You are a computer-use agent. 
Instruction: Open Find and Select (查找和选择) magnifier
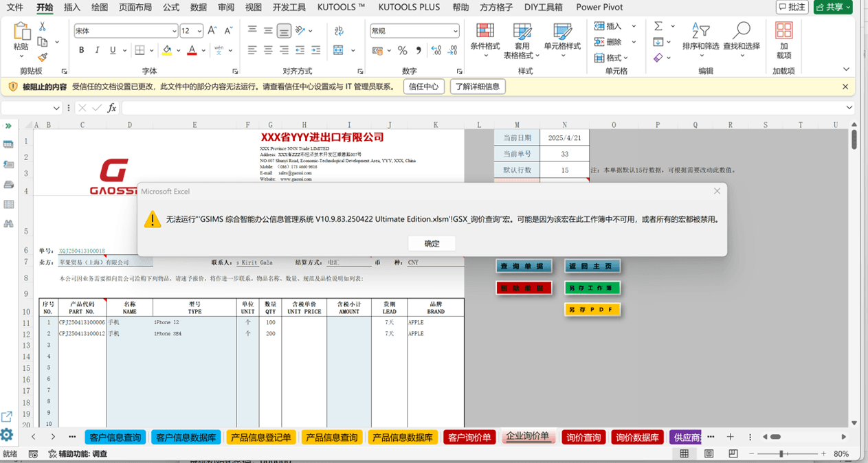click(742, 40)
